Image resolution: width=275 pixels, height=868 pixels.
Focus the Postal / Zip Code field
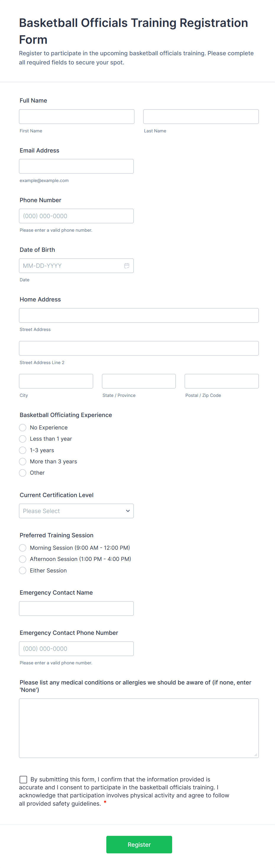[x=221, y=381]
